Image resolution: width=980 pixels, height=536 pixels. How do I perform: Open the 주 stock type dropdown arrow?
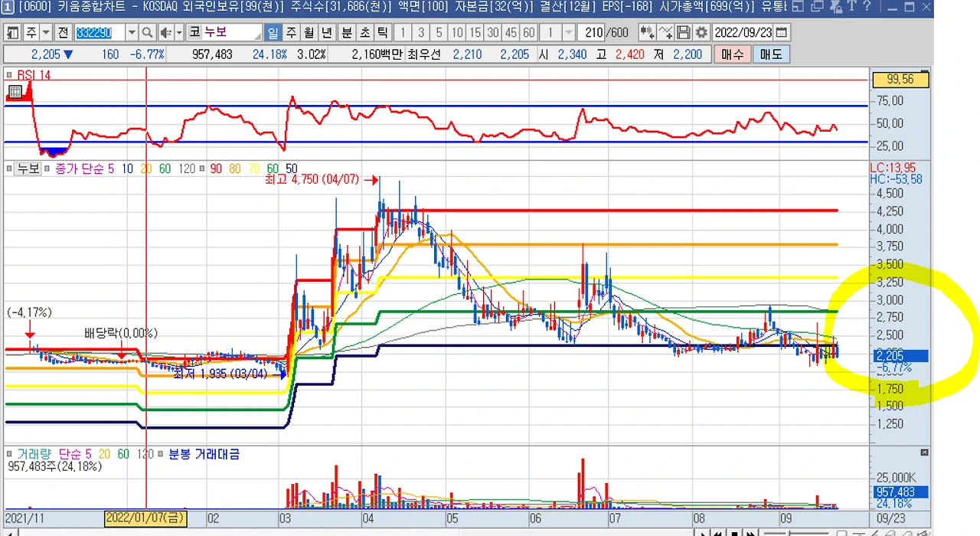[x=46, y=33]
